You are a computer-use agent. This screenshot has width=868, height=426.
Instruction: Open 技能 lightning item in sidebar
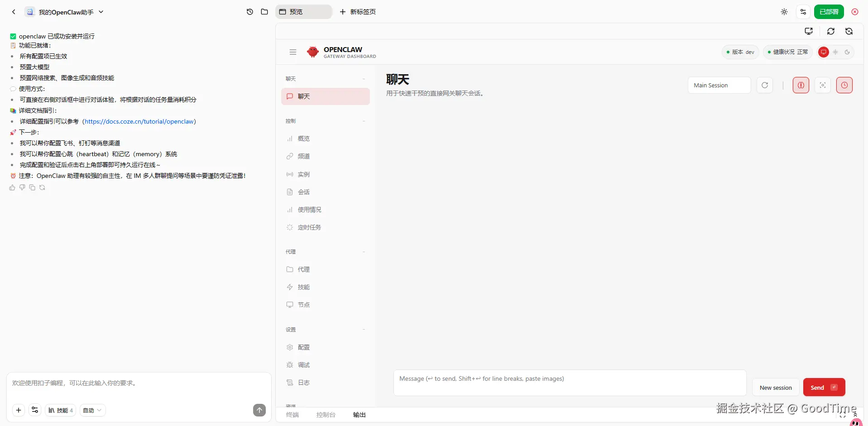coord(326,287)
